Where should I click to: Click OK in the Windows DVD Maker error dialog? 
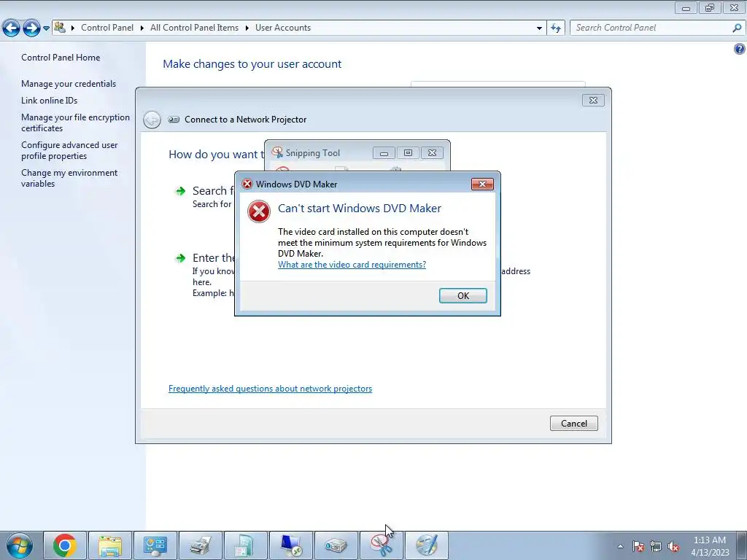click(x=462, y=296)
